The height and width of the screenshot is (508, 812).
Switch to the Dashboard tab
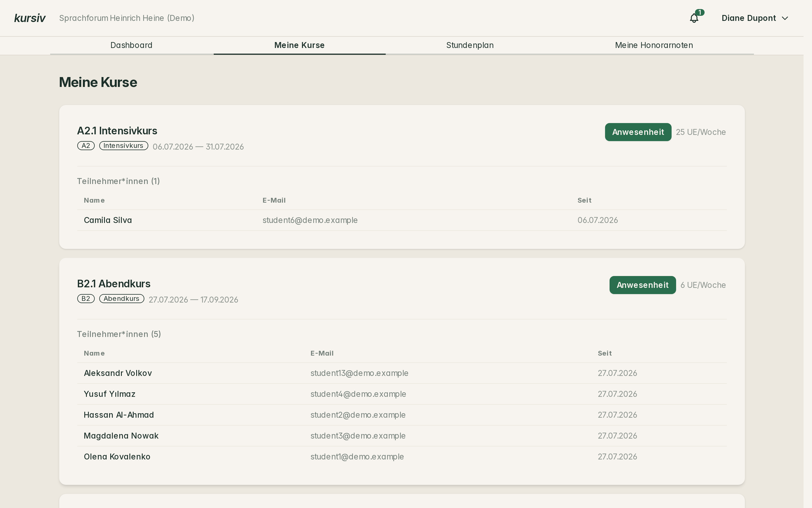[132, 45]
